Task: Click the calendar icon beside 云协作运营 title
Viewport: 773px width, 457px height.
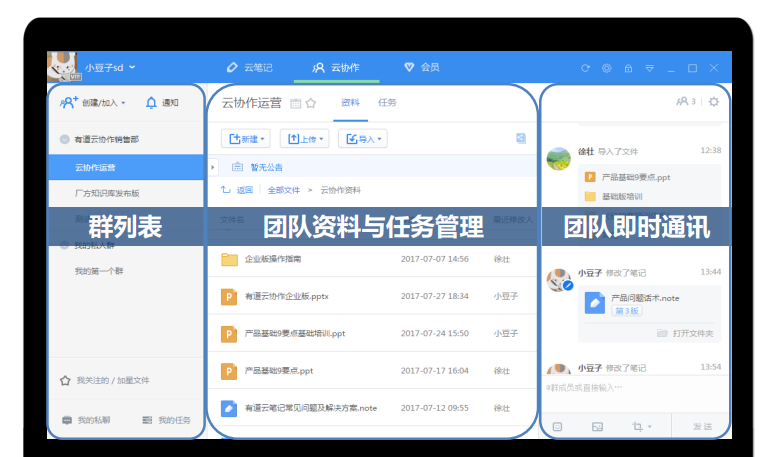Action: [295, 104]
